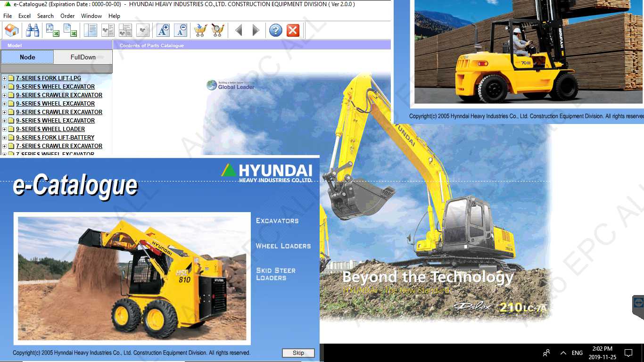Open Help via the blue question mark
The height and width of the screenshot is (362, 644).
276,31
